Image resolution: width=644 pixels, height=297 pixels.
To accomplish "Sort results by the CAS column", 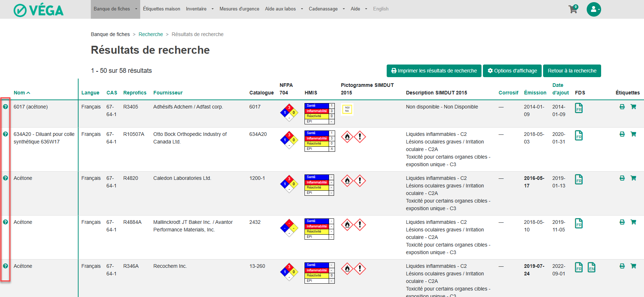I will [x=112, y=93].
